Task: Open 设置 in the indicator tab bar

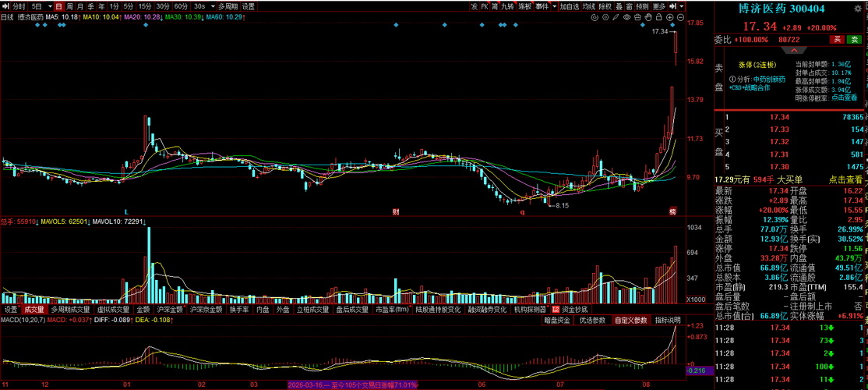Action: 10,309
